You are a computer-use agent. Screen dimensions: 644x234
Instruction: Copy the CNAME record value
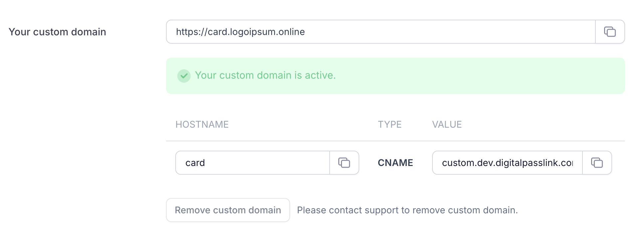point(597,163)
